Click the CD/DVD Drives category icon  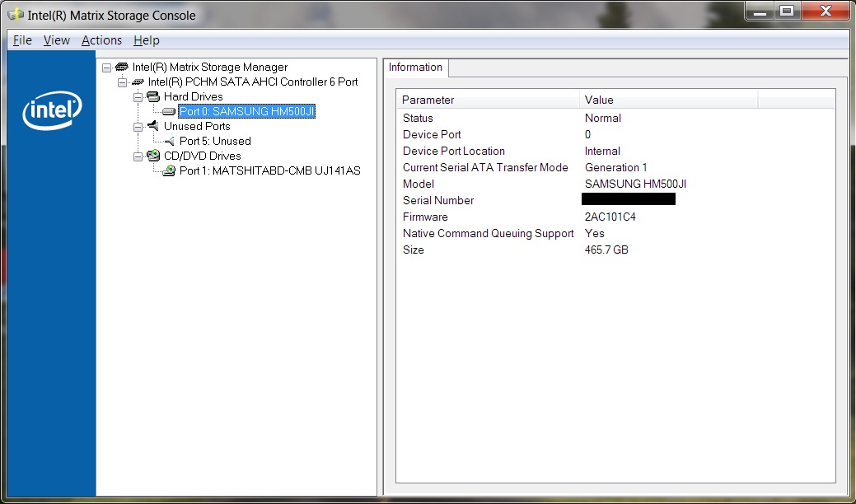coord(153,156)
